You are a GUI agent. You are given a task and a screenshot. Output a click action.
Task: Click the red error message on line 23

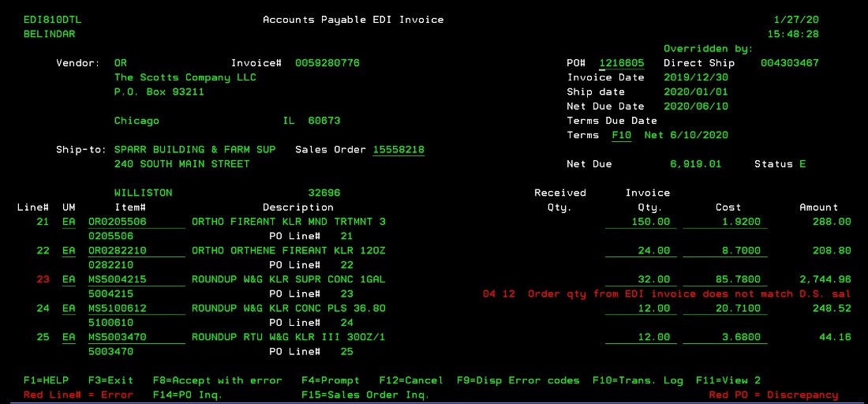click(667, 294)
